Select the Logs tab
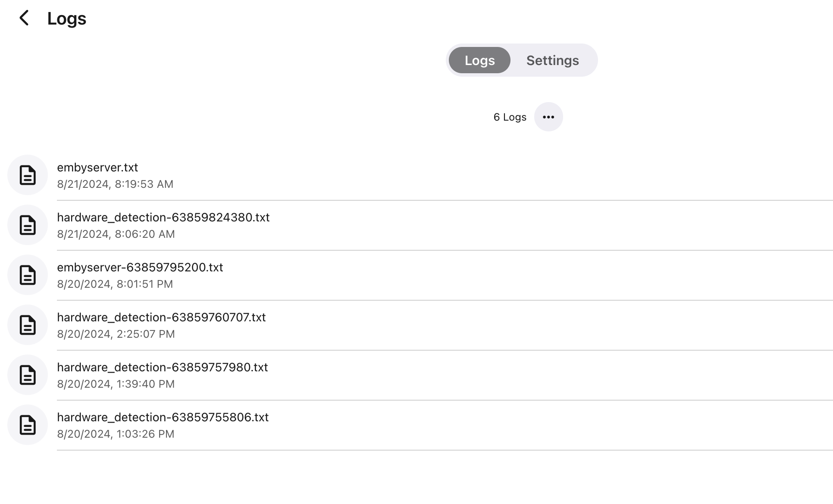 (x=479, y=60)
